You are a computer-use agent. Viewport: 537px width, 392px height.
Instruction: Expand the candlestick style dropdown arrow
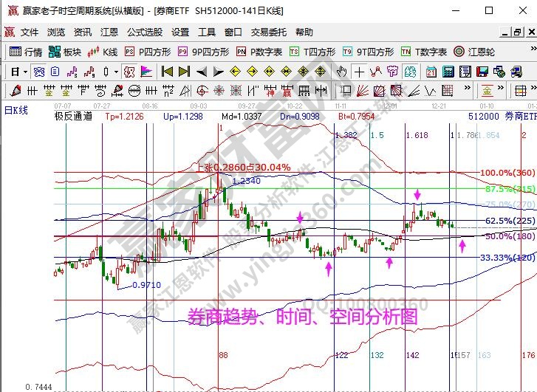tap(116, 72)
